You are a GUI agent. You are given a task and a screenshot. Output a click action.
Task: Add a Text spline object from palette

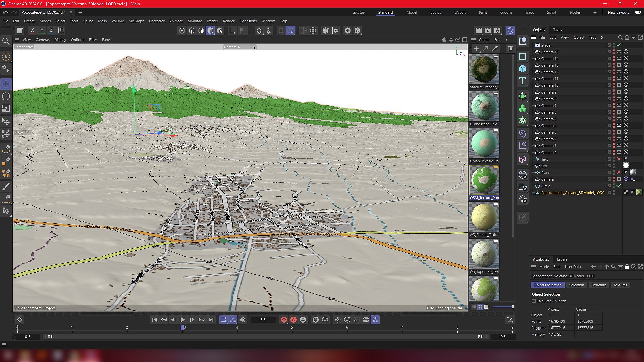tap(523, 81)
